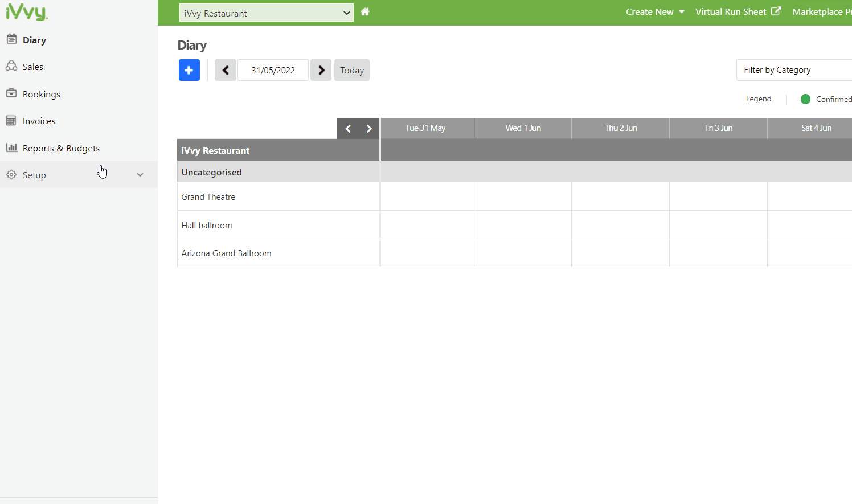852x504 pixels.
Task: Select the Tue 31 May column header
Action: [427, 128]
